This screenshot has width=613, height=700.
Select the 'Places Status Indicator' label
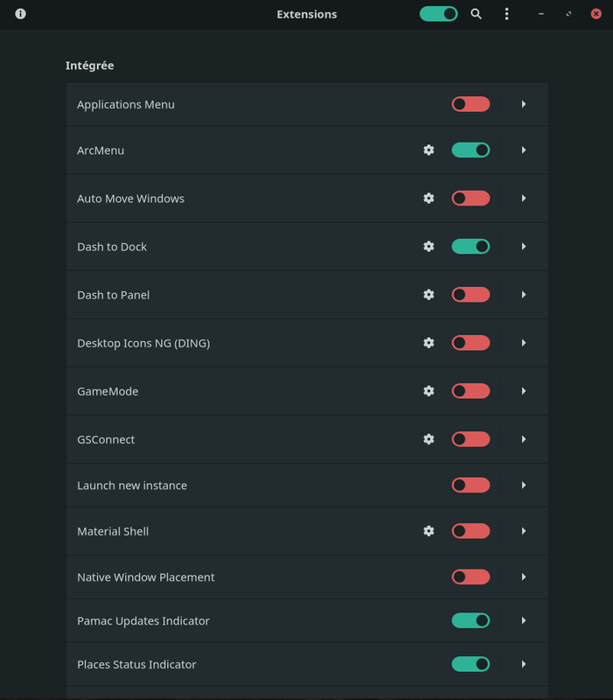136,665
